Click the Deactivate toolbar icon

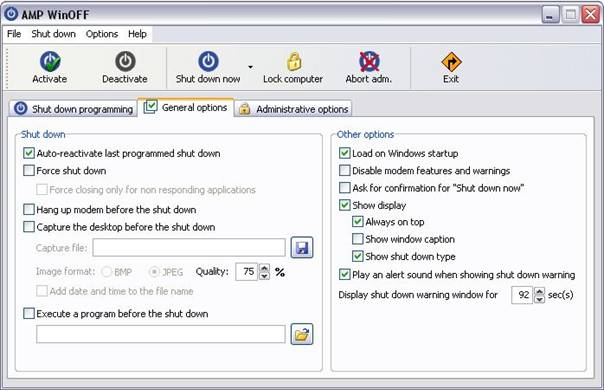point(125,62)
